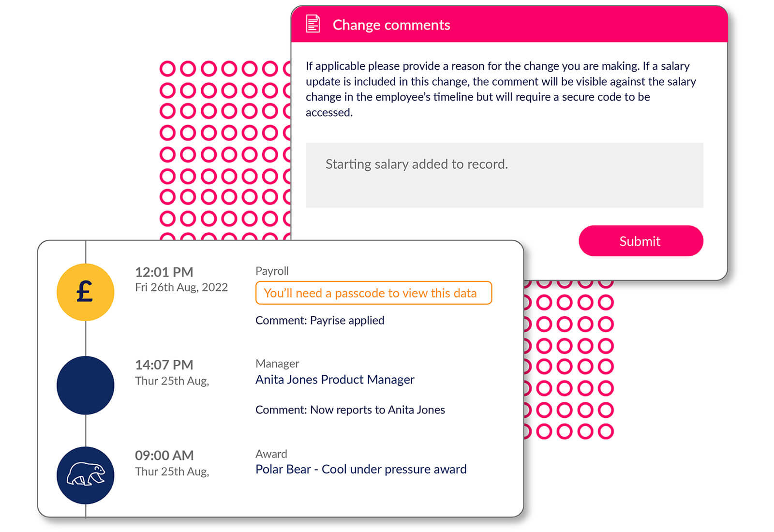Click the Change comments header title
This screenshot has width=774, height=532.
[x=391, y=25]
